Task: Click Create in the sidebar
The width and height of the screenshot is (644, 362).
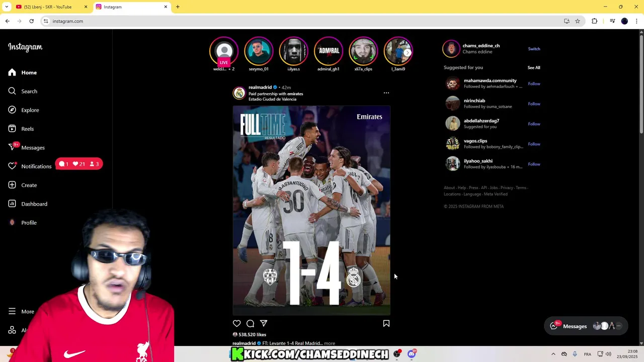Action: [23, 185]
